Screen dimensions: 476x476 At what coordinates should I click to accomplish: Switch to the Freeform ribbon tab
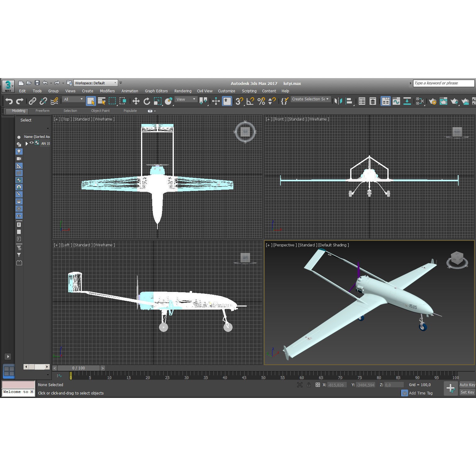click(x=42, y=111)
